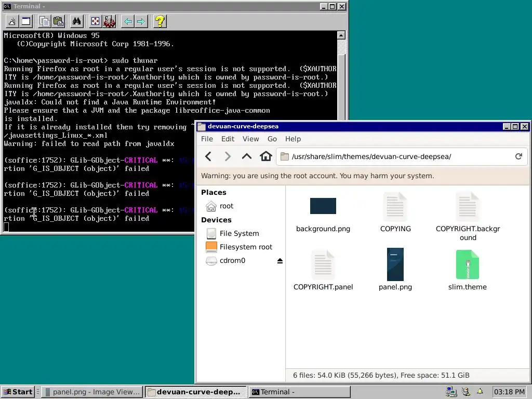Click the Copy icon in Terminal toolbar
532x399 pixels.
tap(45, 22)
